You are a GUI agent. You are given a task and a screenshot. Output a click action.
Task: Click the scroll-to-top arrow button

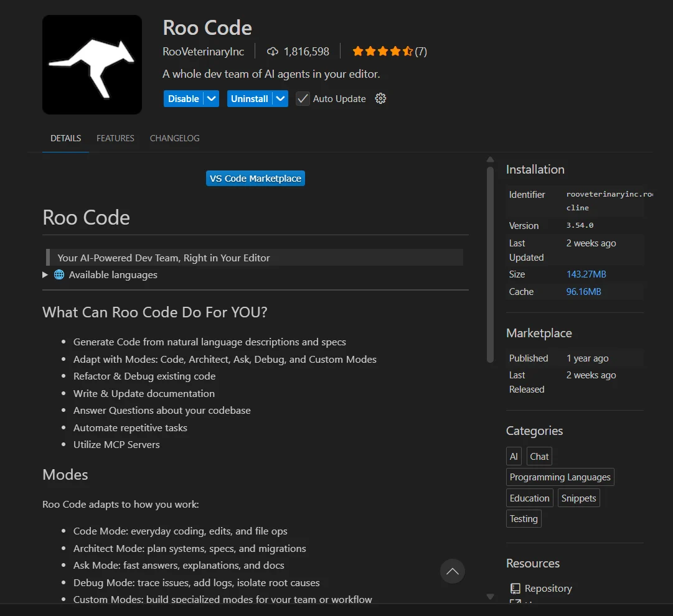(x=453, y=571)
